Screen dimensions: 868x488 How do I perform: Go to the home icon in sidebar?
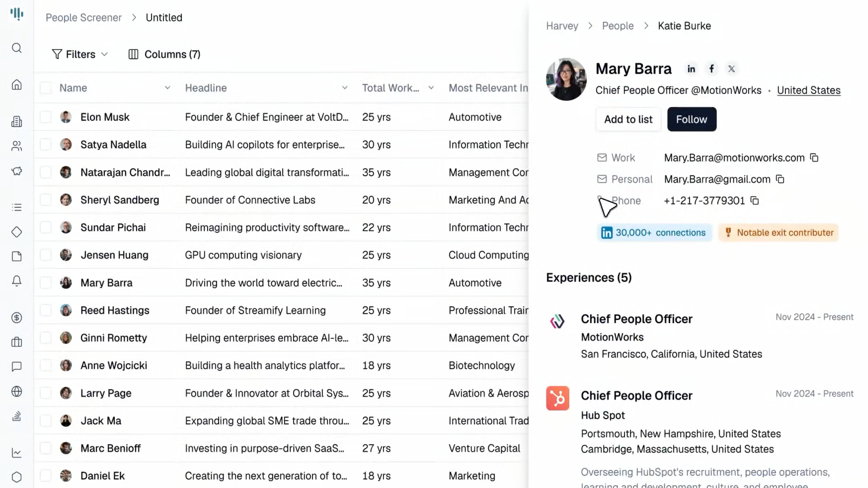point(17,84)
